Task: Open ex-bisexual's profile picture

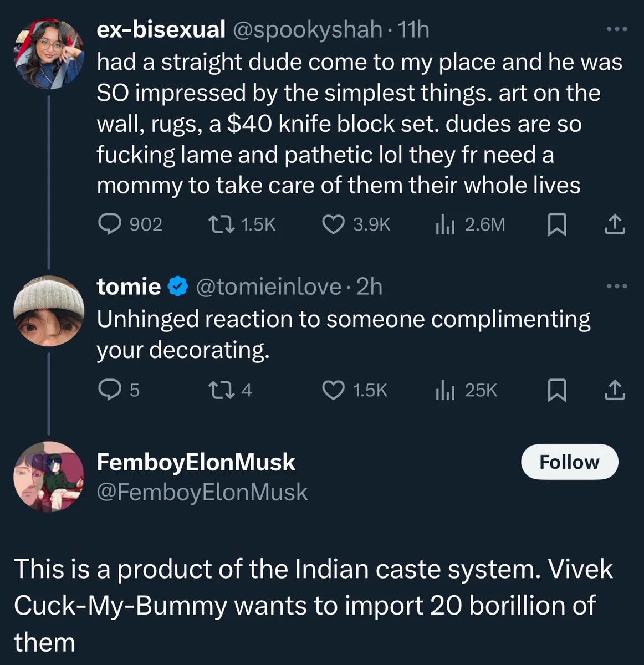Action: point(49,54)
